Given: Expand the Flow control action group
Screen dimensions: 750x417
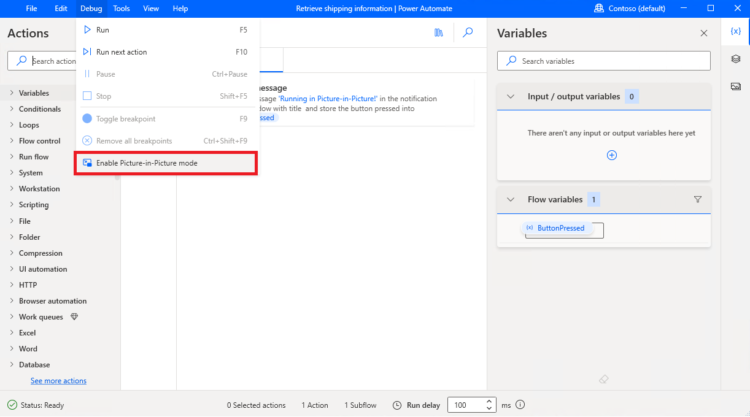Looking at the screenshot, I should [11, 141].
